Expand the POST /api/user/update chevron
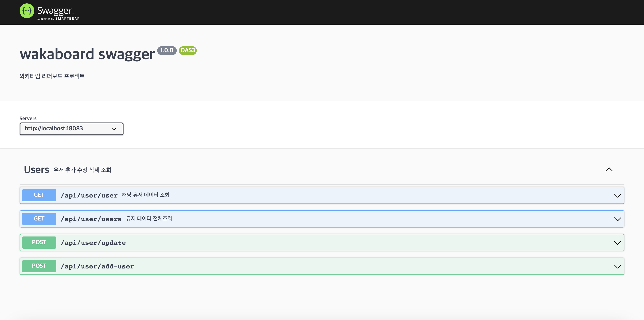Viewport: 644px width, 320px height. (617, 243)
